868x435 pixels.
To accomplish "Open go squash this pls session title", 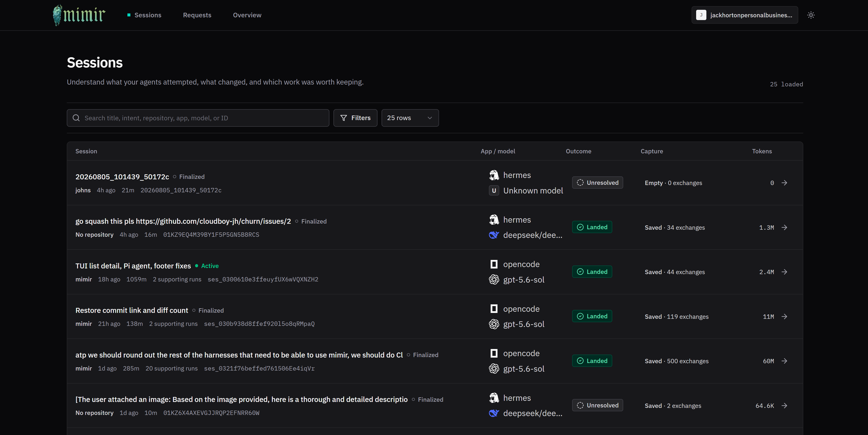I will coord(183,221).
